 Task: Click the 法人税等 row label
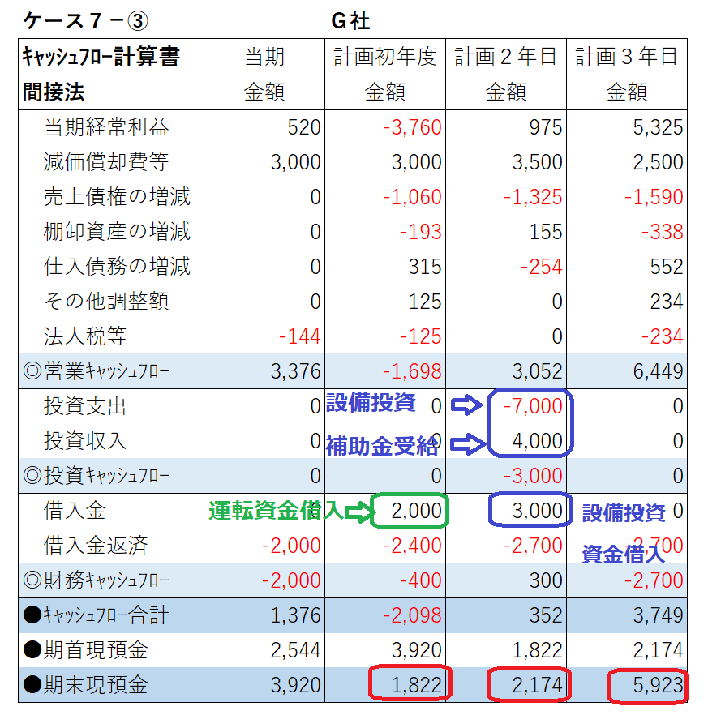tap(85, 336)
